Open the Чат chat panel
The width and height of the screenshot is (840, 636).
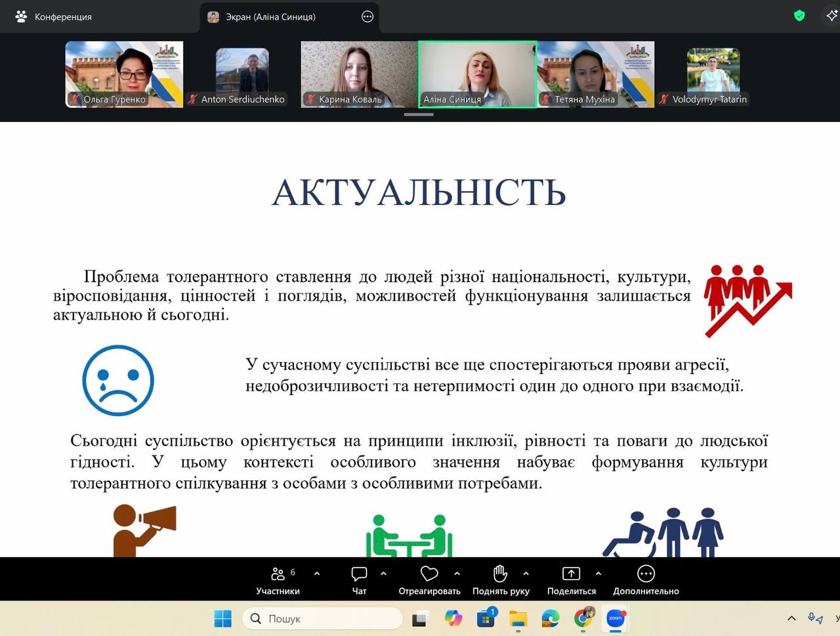359,580
